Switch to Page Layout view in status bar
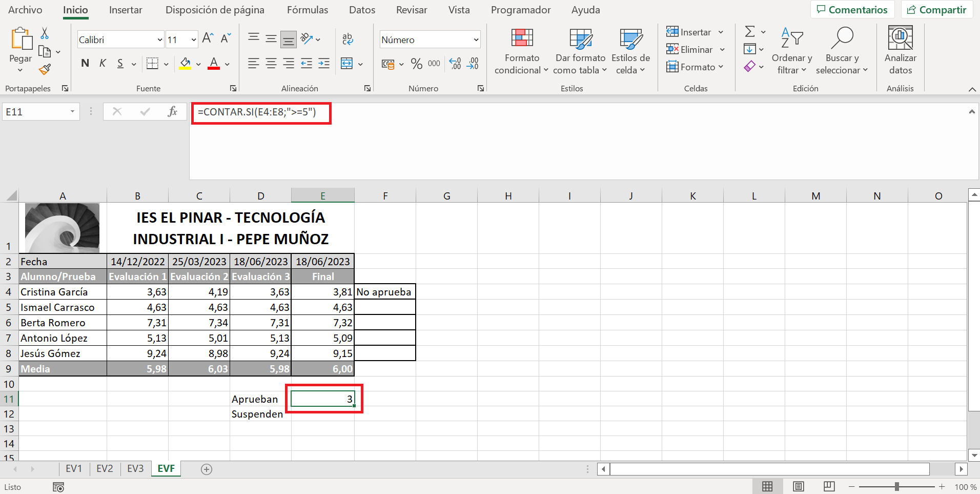The width and height of the screenshot is (980, 494). point(798,486)
